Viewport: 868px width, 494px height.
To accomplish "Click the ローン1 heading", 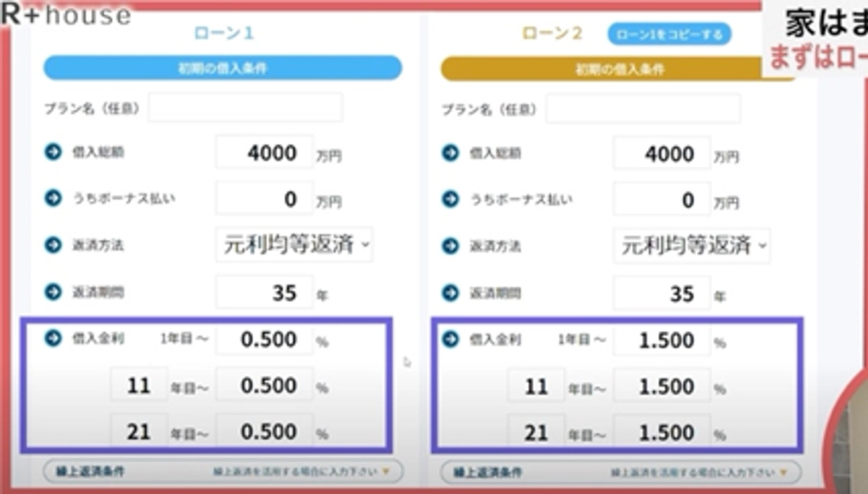I will [x=224, y=33].
